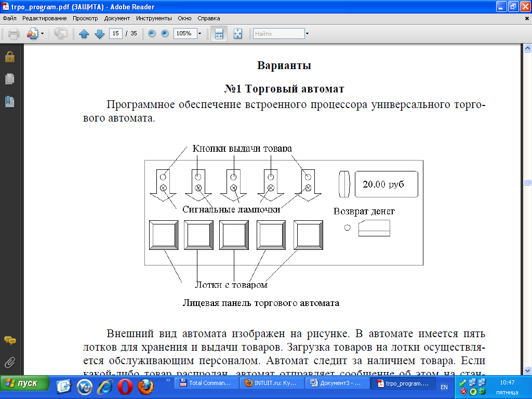This screenshot has width=532, height=399.
Task: Click the heading №1 Торговый автомат
Action: point(284,89)
